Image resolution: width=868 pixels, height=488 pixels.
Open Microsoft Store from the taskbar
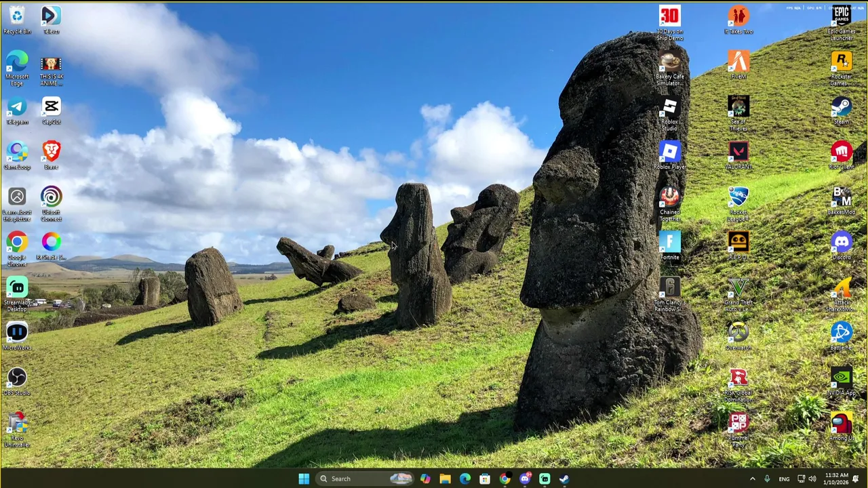pos(485,479)
